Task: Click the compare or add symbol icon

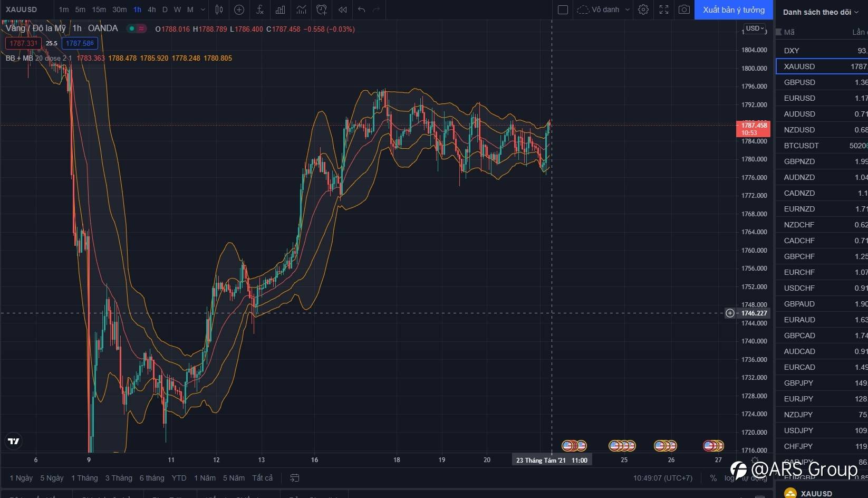Action: tap(239, 9)
